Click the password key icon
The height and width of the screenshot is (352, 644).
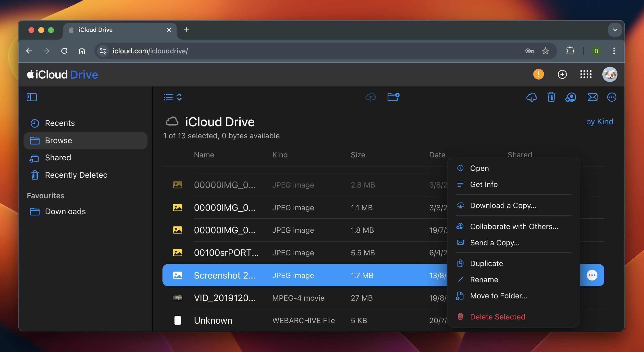(530, 51)
